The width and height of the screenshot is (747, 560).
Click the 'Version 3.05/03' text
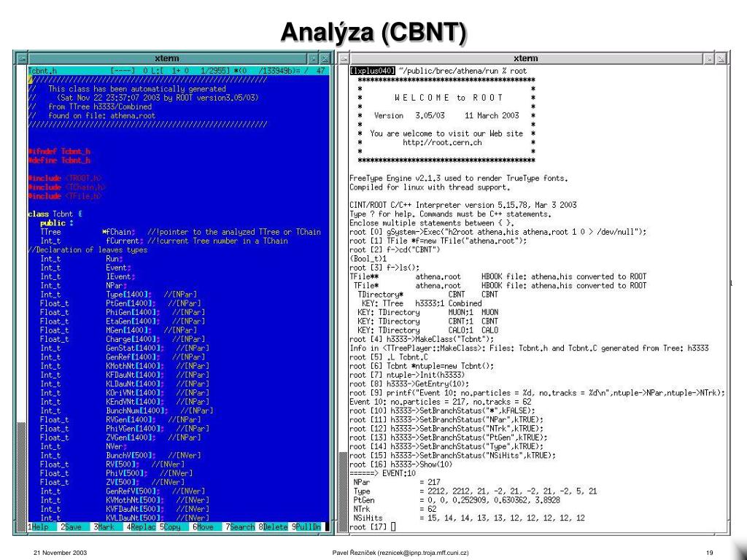coord(409,116)
